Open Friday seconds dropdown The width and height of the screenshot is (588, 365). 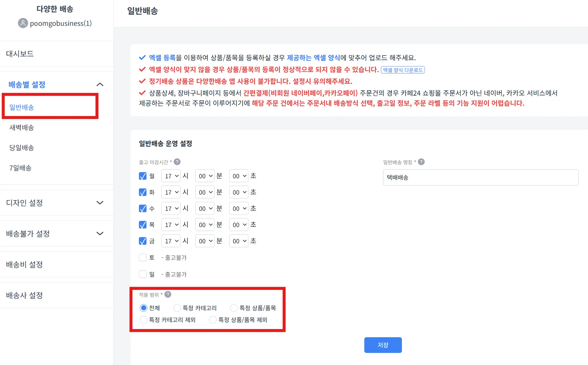(239, 241)
